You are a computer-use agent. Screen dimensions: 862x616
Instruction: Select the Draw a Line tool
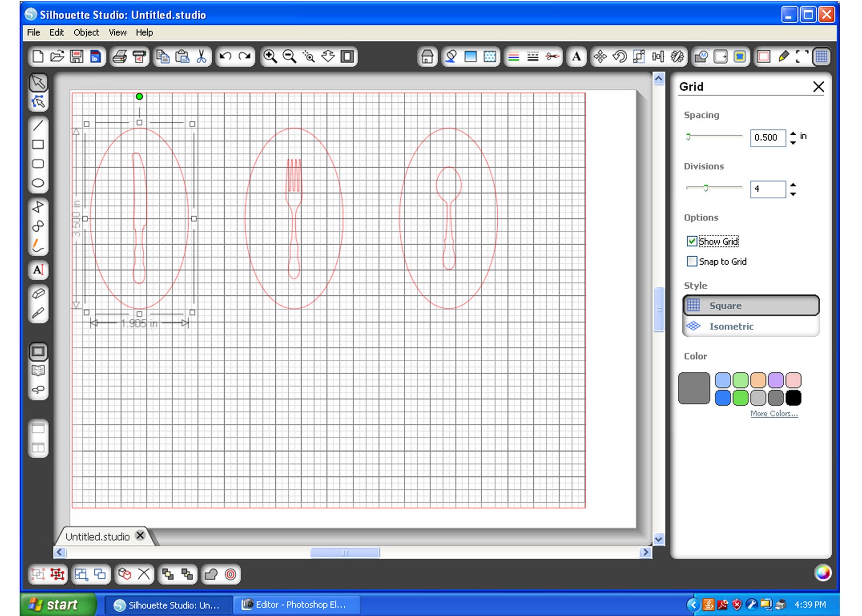38,126
